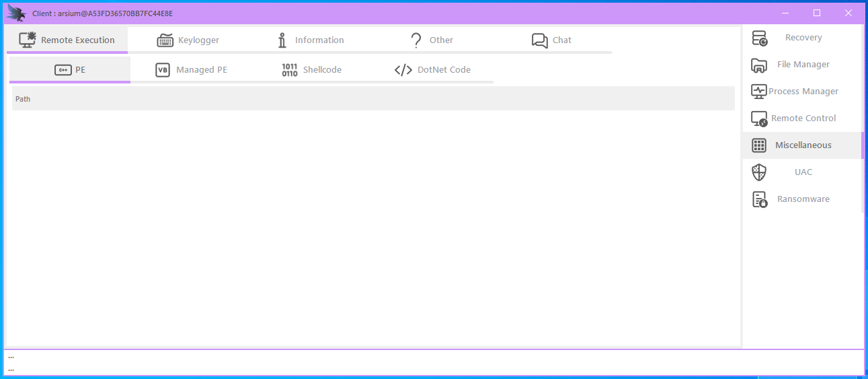This screenshot has height=379, width=868.
Task: Click the UAC shield icon
Action: 759,172
